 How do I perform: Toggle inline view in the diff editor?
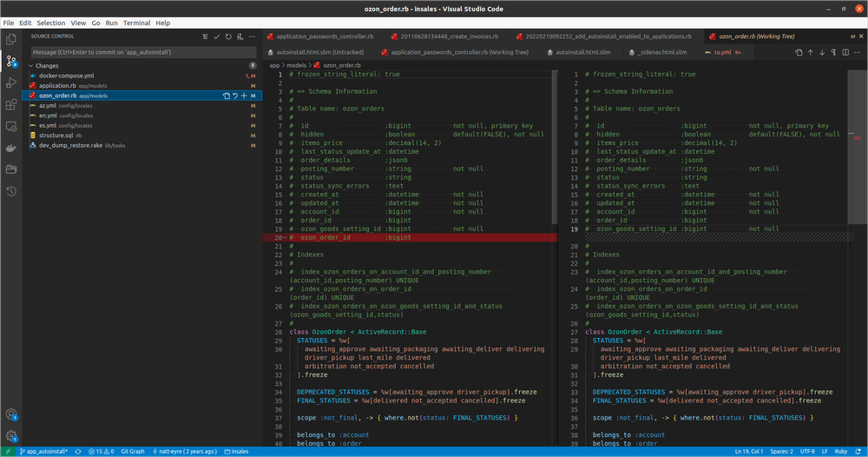(846, 53)
